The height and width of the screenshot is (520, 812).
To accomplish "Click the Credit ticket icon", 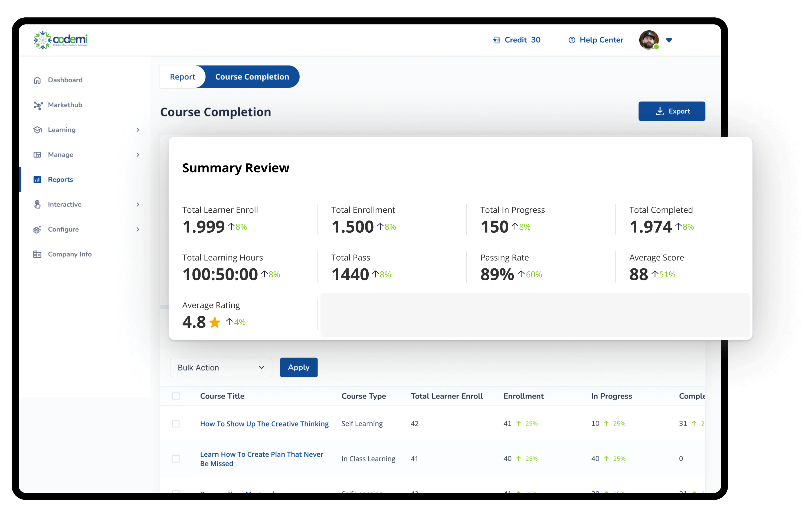I will [x=496, y=40].
